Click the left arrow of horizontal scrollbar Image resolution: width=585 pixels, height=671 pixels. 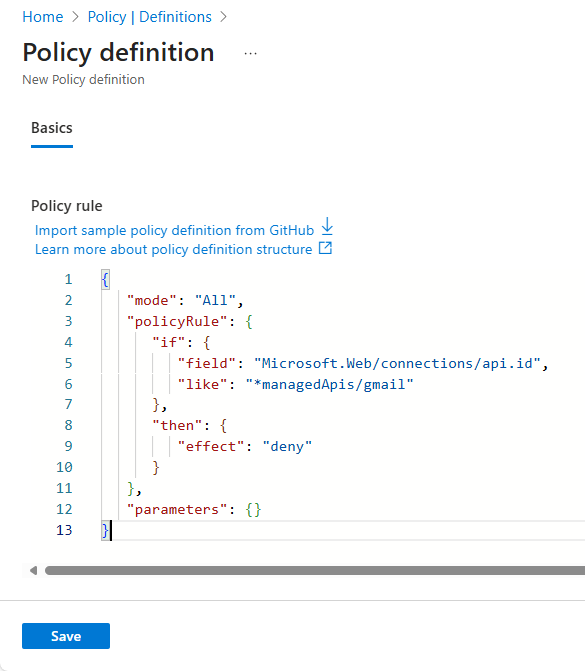(x=33, y=570)
